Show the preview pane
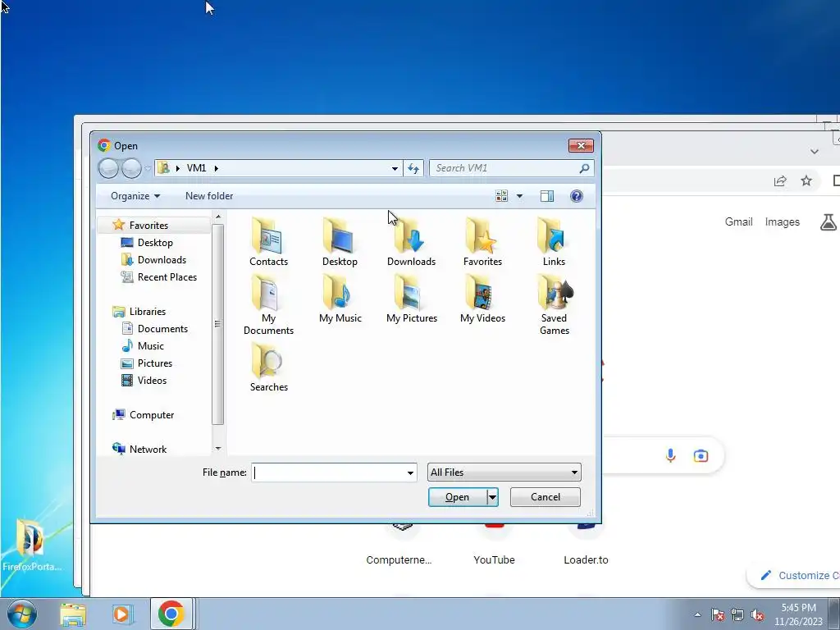Screen dimensions: 840x630 (547, 196)
